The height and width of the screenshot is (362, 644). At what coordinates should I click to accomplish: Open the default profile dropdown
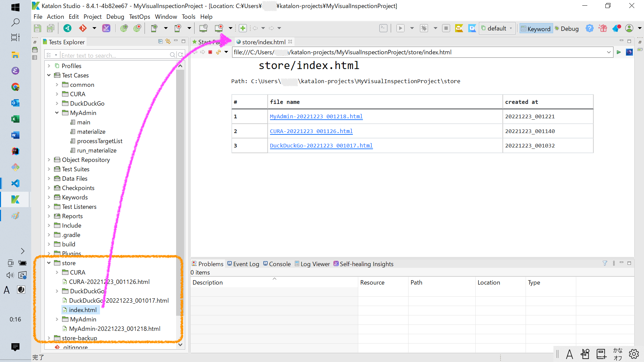click(x=511, y=28)
